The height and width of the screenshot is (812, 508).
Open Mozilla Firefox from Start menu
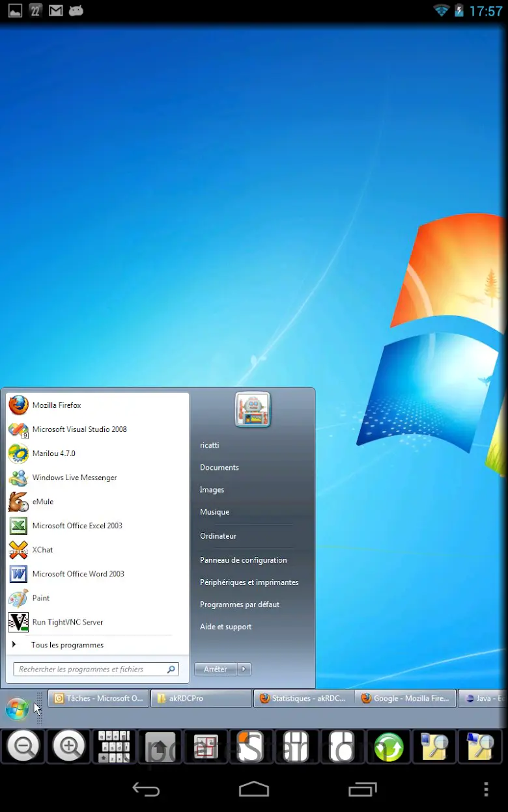[57, 405]
